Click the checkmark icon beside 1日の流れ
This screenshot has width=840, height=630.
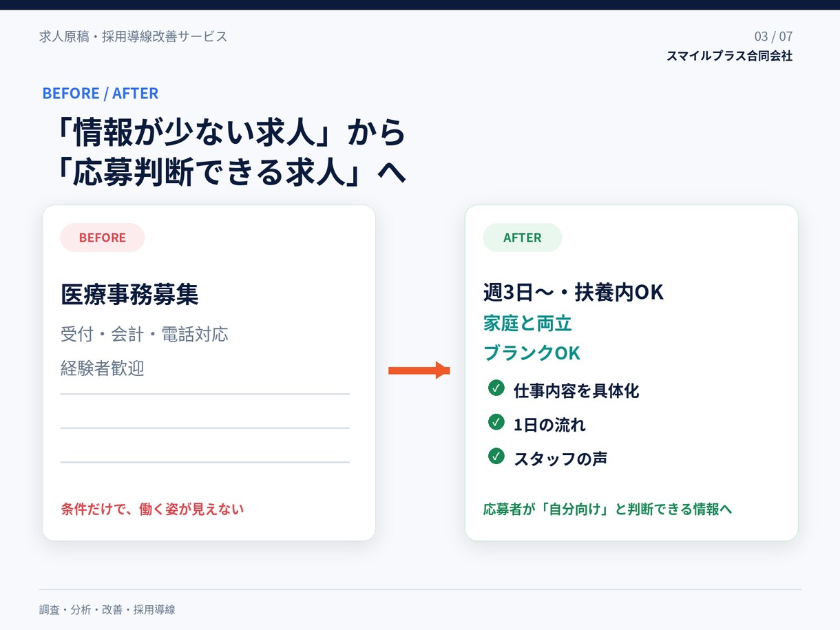(496, 422)
